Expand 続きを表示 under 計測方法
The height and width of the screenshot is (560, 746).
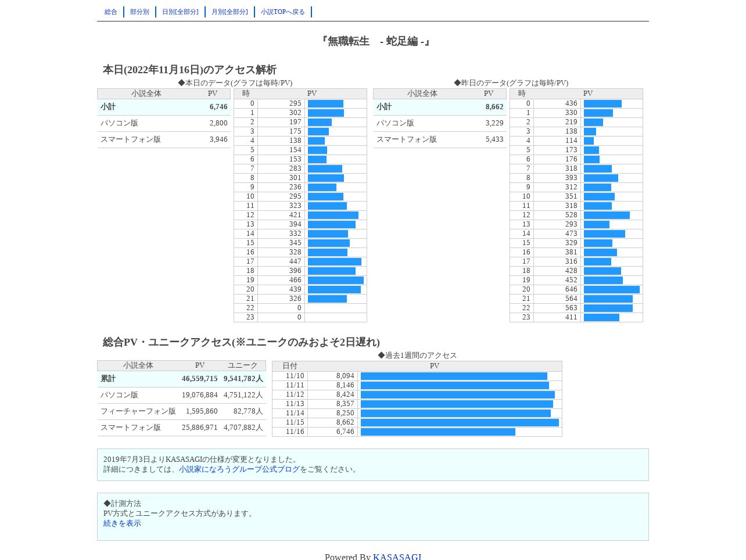(x=122, y=523)
